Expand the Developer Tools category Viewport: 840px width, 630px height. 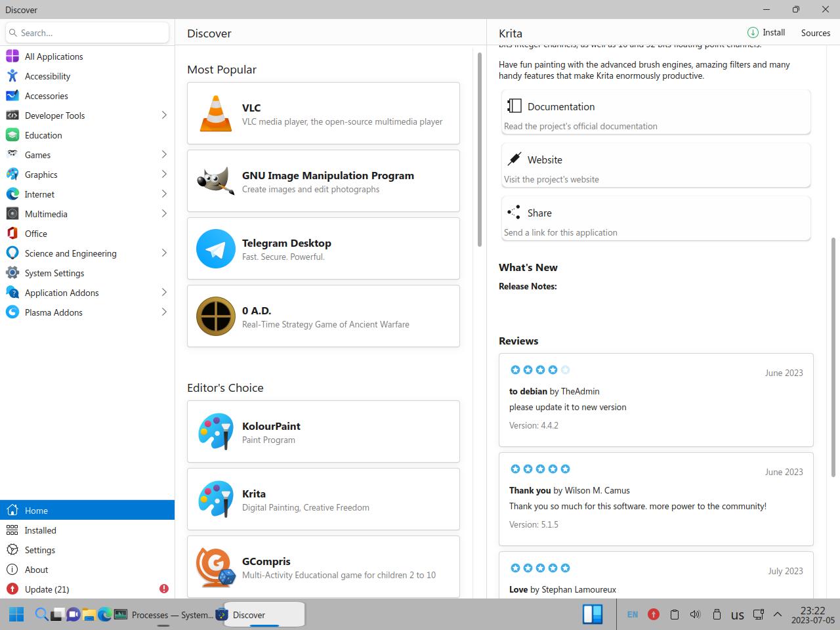(164, 115)
